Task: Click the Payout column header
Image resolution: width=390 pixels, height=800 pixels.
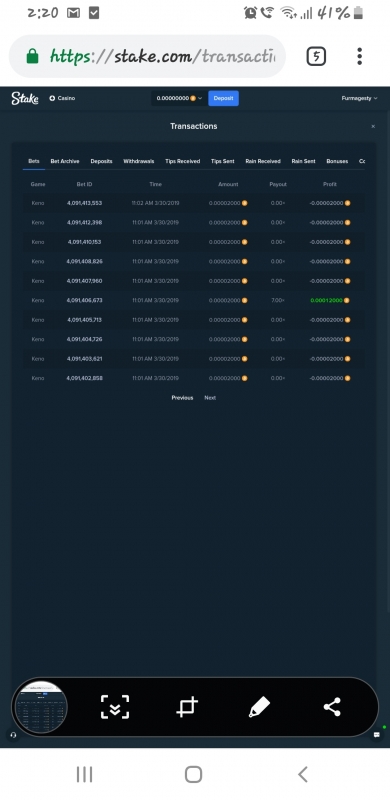Action: (x=278, y=184)
